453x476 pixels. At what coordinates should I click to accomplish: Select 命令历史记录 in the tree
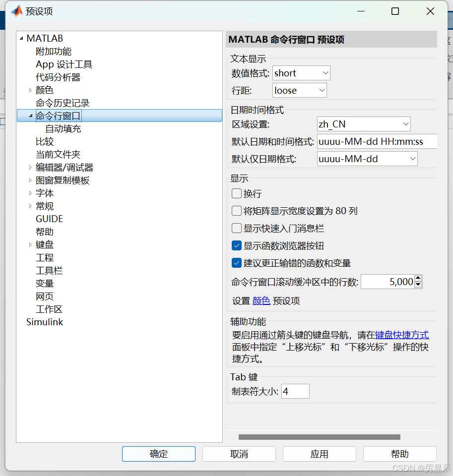point(63,103)
